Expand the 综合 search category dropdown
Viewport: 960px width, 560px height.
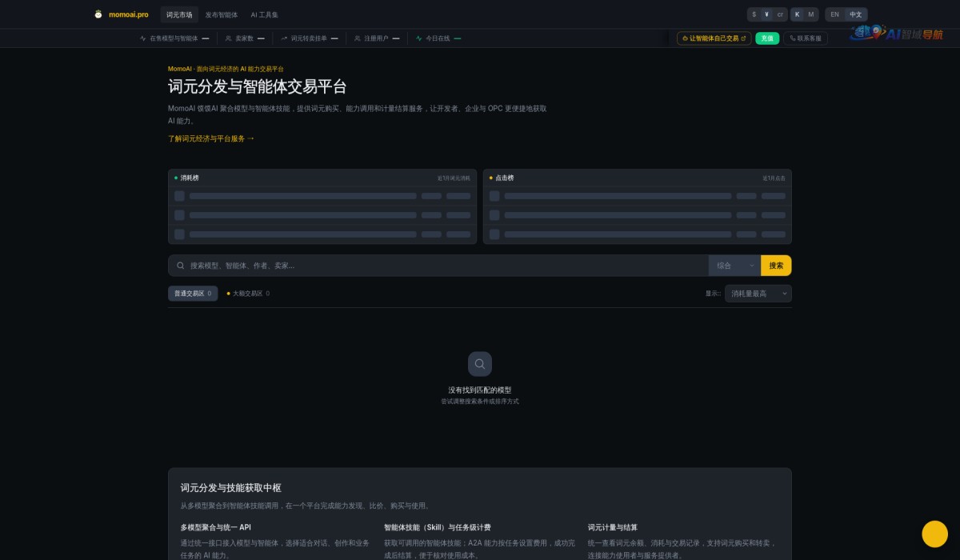[734, 266]
